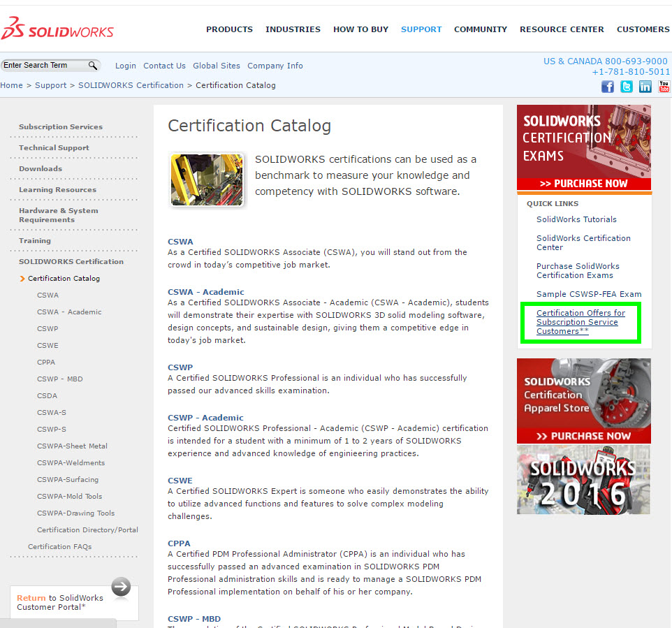Open Sample CSWSP-FEA Exam link
672x628 pixels.
point(589,294)
